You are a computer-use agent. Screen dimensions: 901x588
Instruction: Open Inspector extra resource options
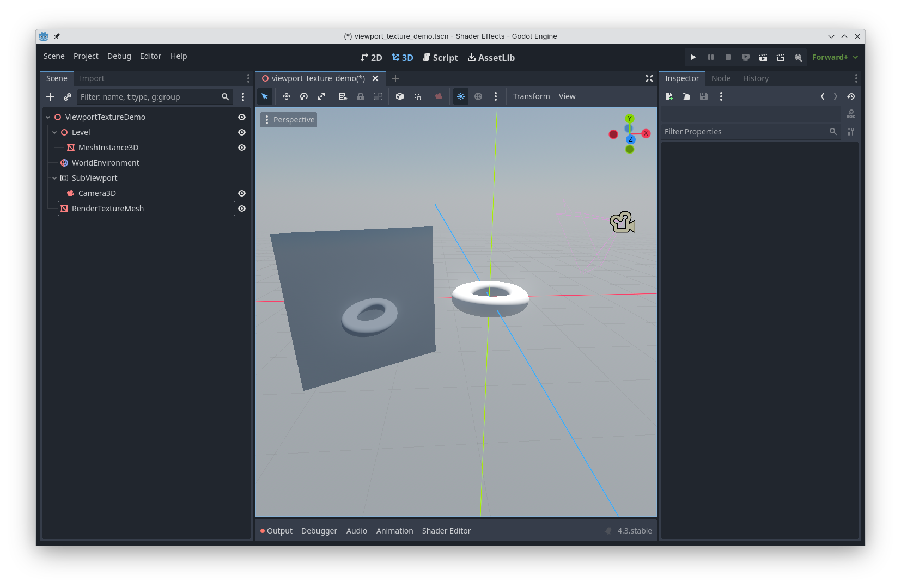tap(721, 96)
